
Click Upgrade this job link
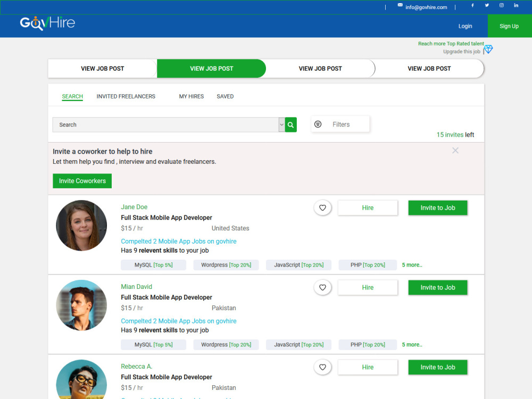pyautogui.click(x=461, y=52)
